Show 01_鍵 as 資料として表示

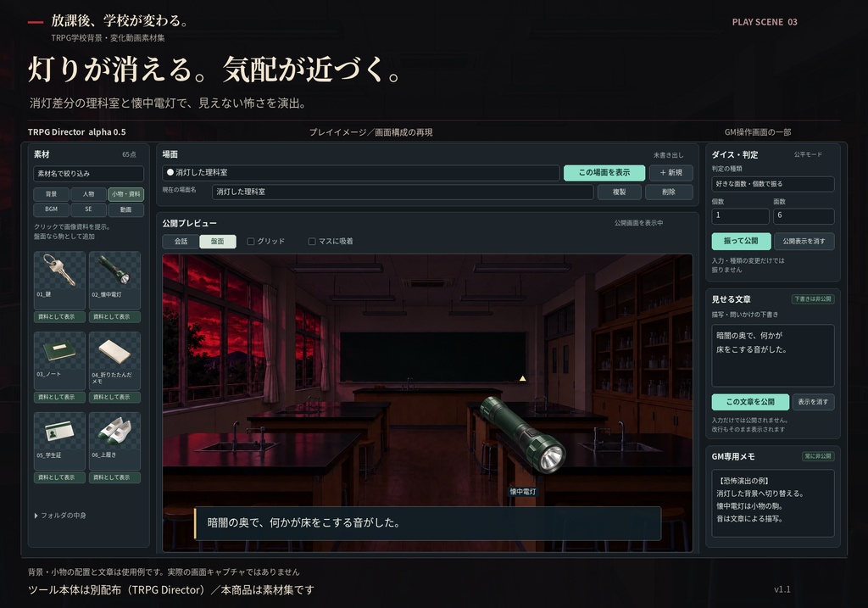tap(59, 317)
